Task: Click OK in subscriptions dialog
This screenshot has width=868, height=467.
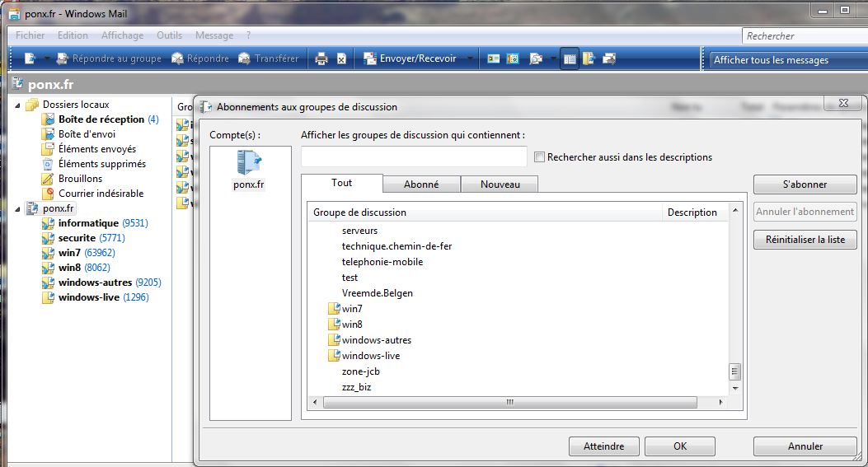Action: click(x=680, y=446)
